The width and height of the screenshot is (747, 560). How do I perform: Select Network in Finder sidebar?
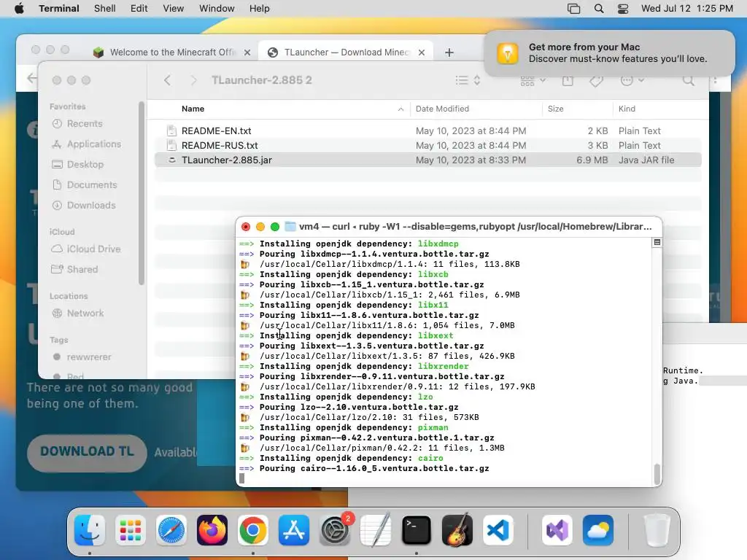(85, 314)
